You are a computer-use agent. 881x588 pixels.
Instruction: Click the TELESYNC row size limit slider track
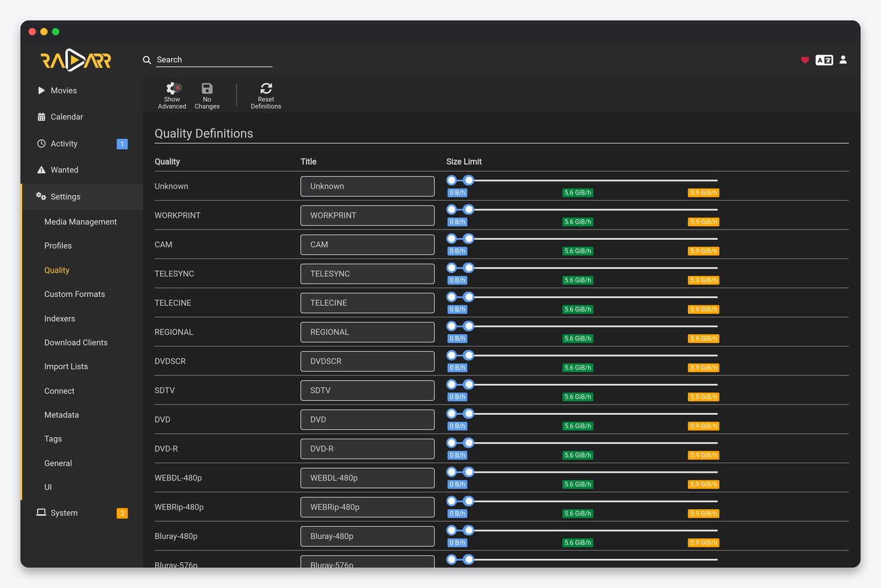(x=582, y=268)
